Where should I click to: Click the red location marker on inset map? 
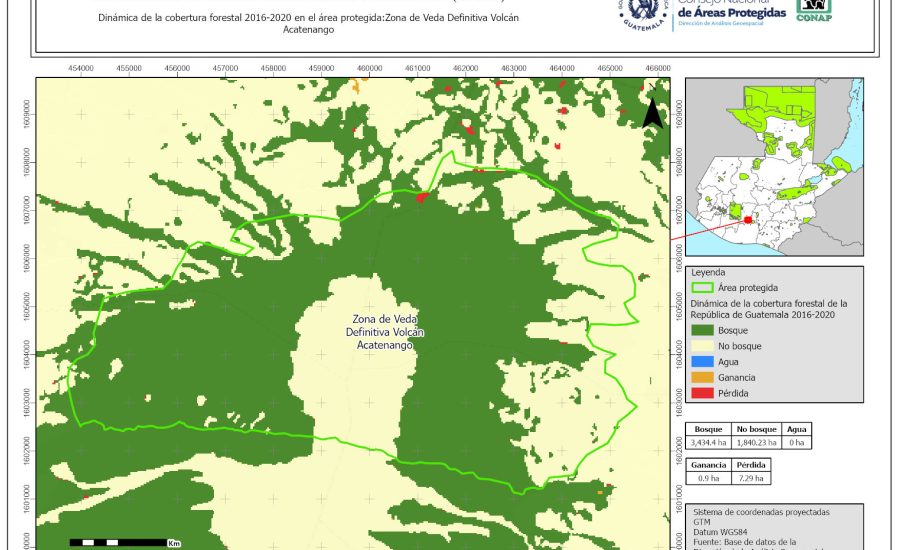tap(747, 220)
